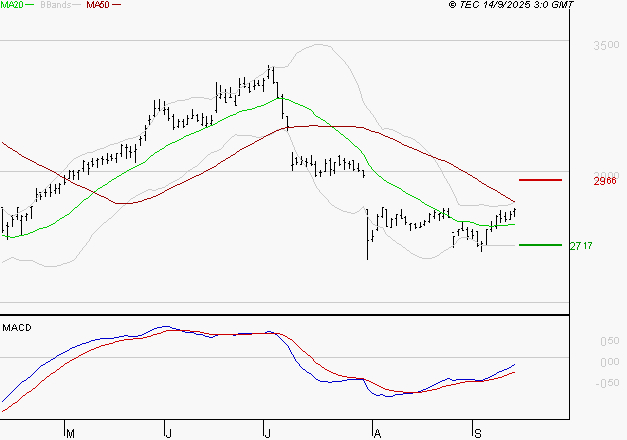Click the 3500 price axis label
The height and width of the screenshot is (440, 627).
(604, 46)
